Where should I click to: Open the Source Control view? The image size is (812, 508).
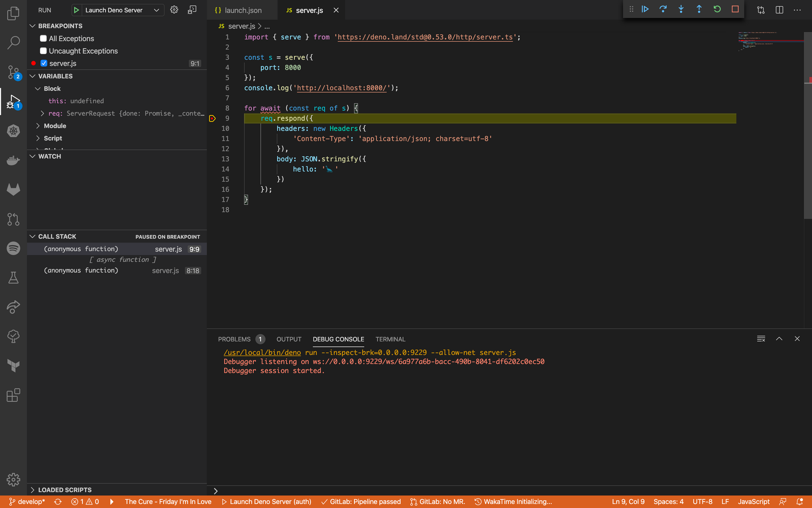[13, 72]
